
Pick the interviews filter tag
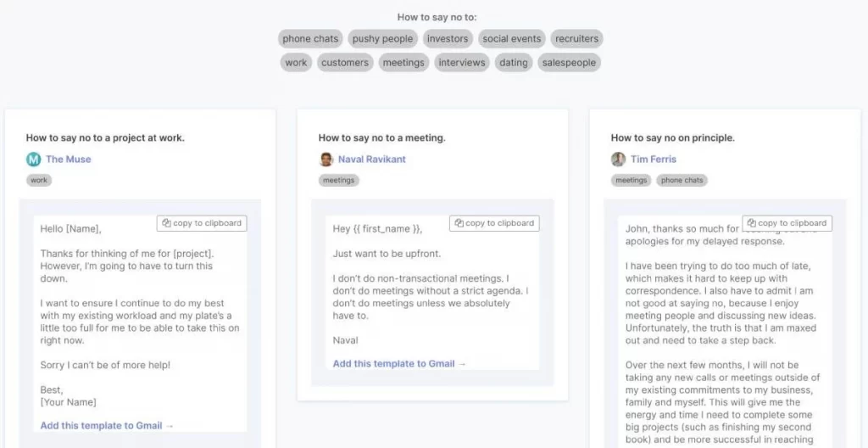462,63
